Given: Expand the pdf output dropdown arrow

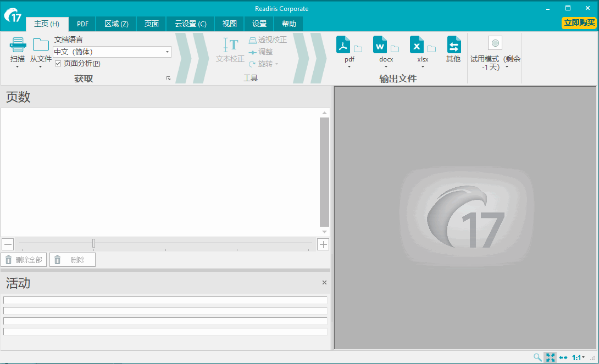Looking at the screenshot, I should click(349, 67).
